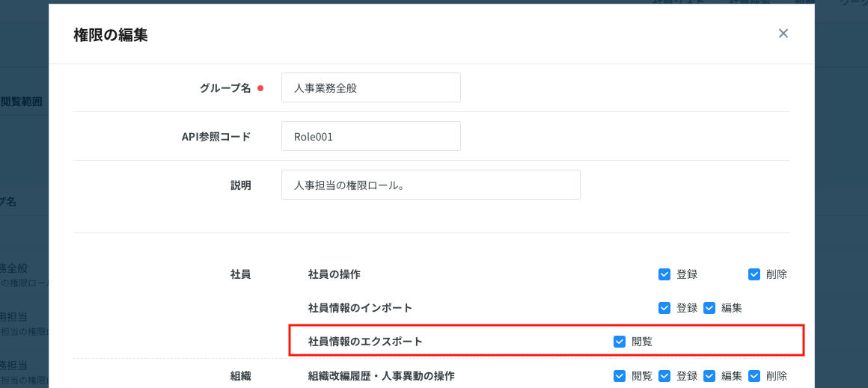This screenshot has height=388, width=868.
Task: Uncheck 削除 checkbox in 組織改編履歴・人事異動の操作 row
Action: click(754, 376)
